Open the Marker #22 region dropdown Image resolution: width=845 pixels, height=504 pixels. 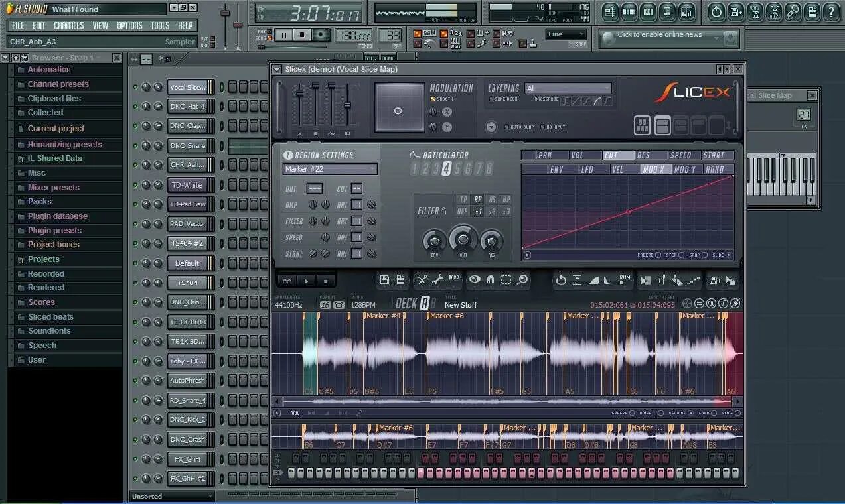pos(330,169)
